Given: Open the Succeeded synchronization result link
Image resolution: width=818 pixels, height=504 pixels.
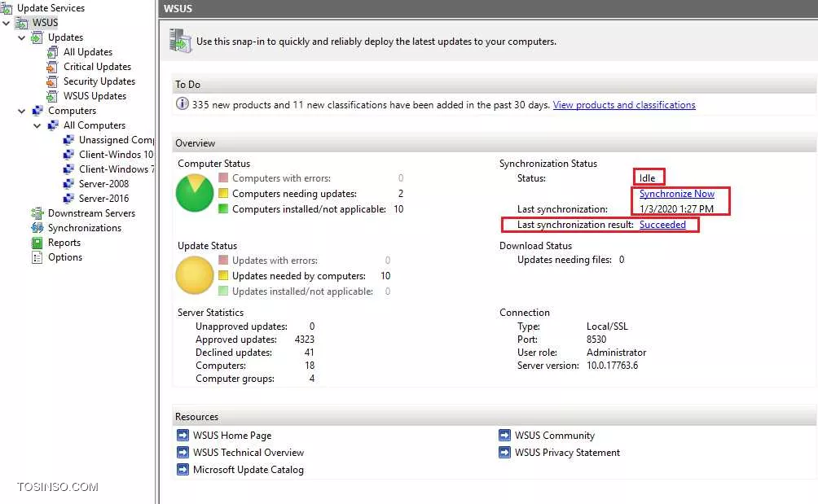Looking at the screenshot, I should pos(662,225).
